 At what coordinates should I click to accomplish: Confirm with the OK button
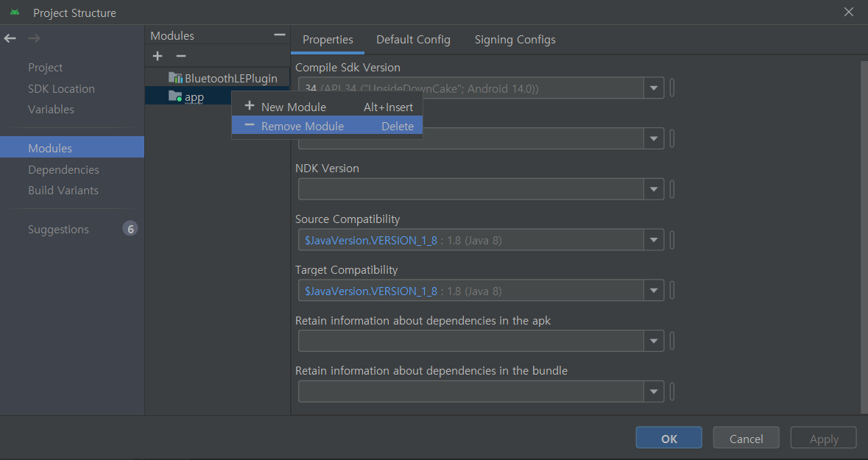(668, 439)
